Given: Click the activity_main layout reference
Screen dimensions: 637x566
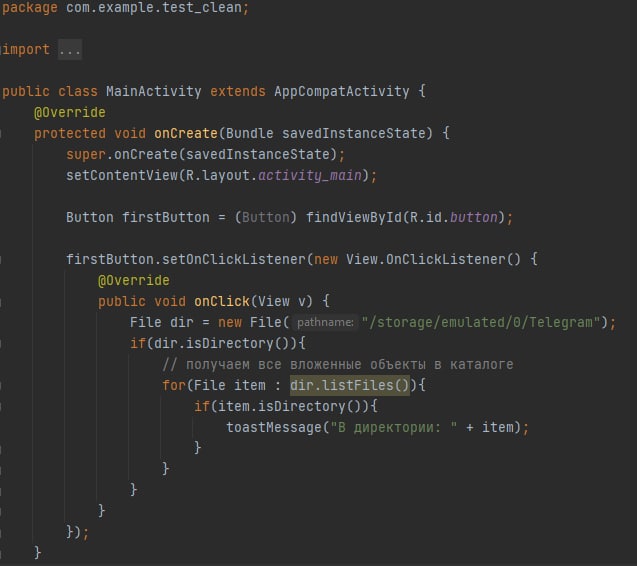Looking at the screenshot, I should 310,176.
